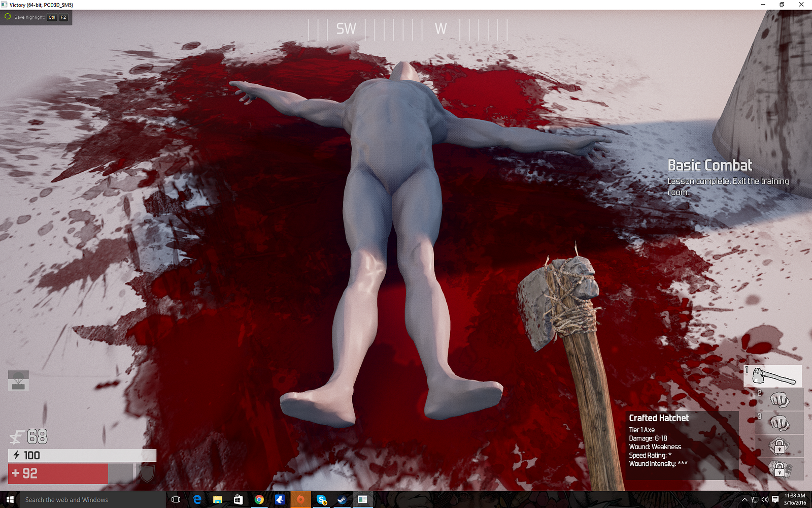Click the taskbar clock showing 11:38 AM

(x=795, y=499)
